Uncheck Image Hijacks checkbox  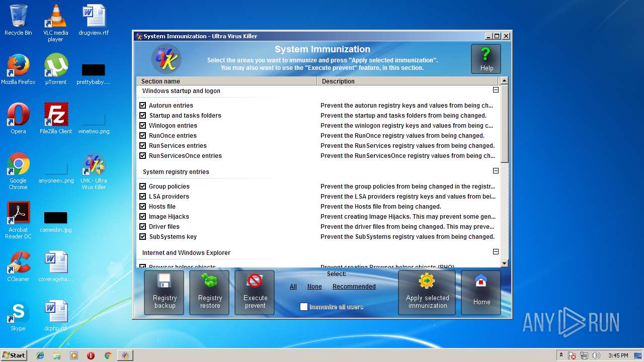point(143,217)
